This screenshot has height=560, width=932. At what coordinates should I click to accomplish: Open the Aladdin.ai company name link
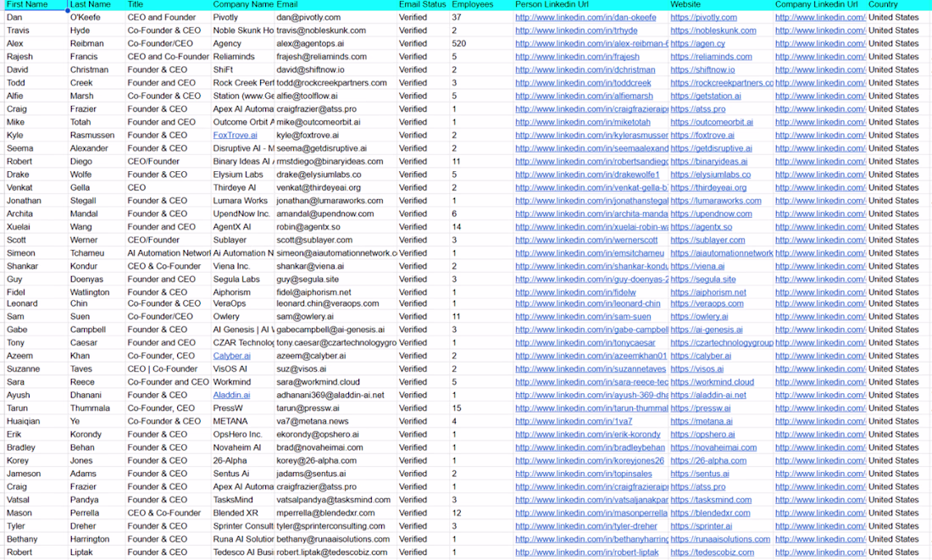[231, 395]
